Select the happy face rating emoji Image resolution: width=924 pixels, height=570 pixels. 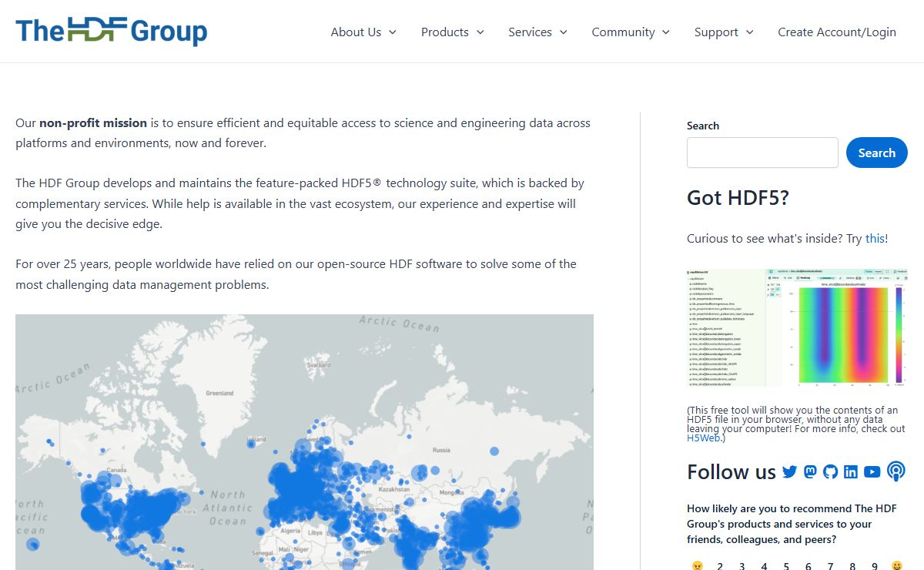pos(897,566)
